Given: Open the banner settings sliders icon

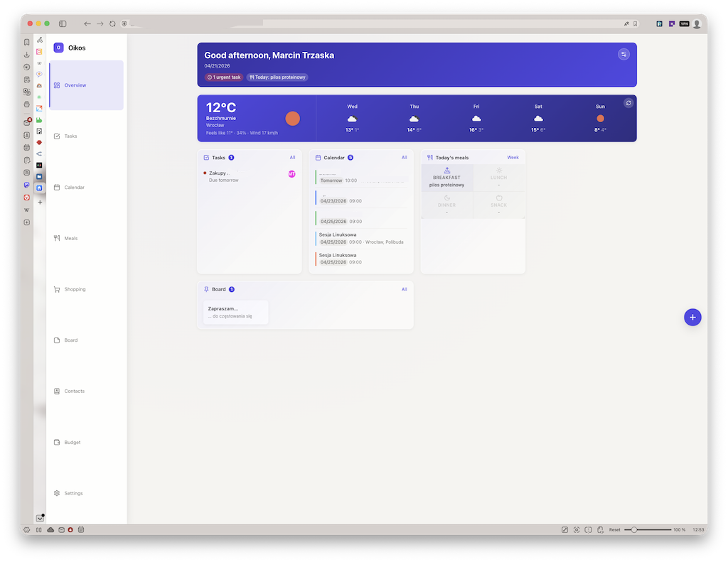Looking at the screenshot, I should (623, 54).
